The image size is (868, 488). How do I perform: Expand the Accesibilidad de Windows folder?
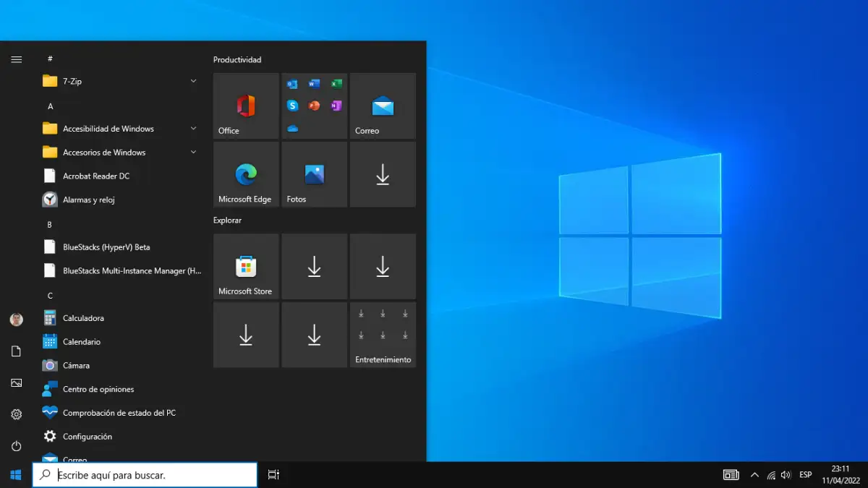[123, 129]
